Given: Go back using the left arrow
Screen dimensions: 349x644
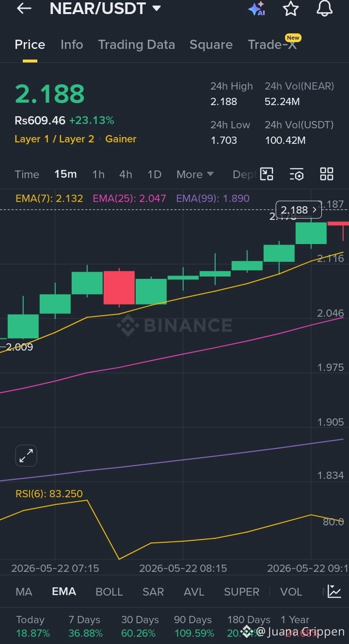Looking at the screenshot, I should tap(24, 8).
